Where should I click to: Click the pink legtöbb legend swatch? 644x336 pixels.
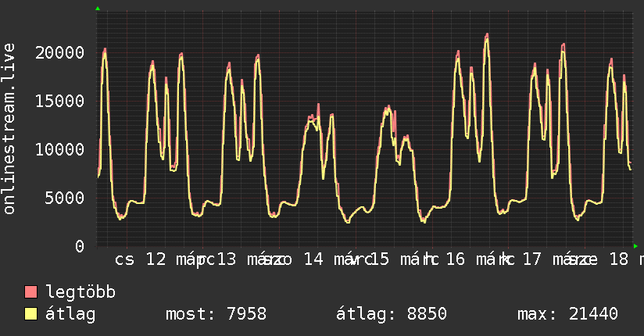click(30, 291)
